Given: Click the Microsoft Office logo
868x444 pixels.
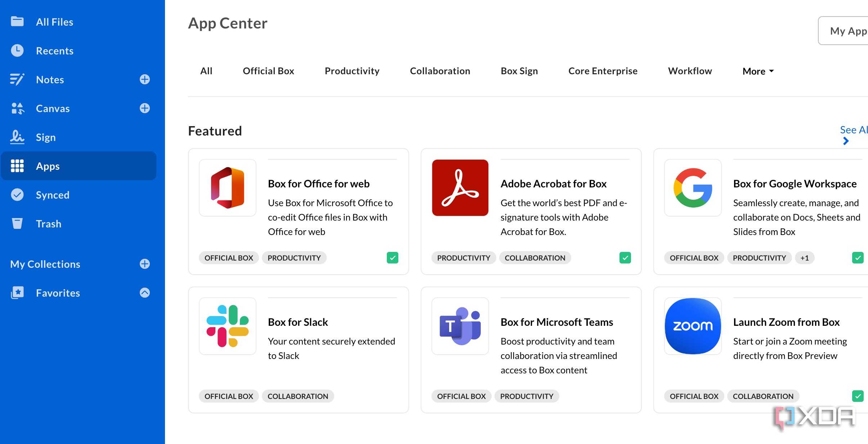Looking at the screenshot, I should click(x=228, y=188).
